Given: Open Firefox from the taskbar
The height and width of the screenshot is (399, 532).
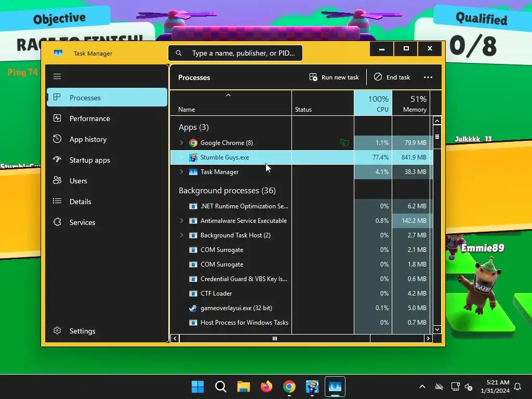Looking at the screenshot, I should click(267, 387).
